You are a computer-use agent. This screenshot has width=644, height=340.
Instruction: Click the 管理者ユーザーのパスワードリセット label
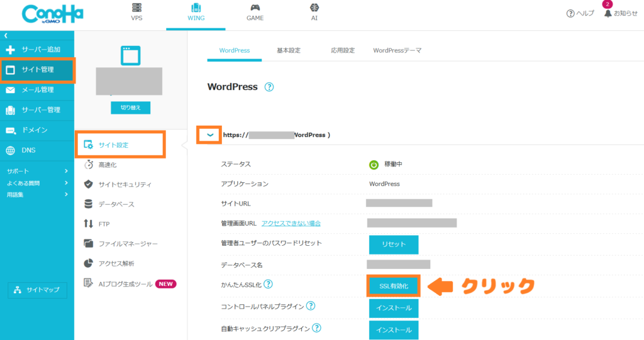pos(272,243)
